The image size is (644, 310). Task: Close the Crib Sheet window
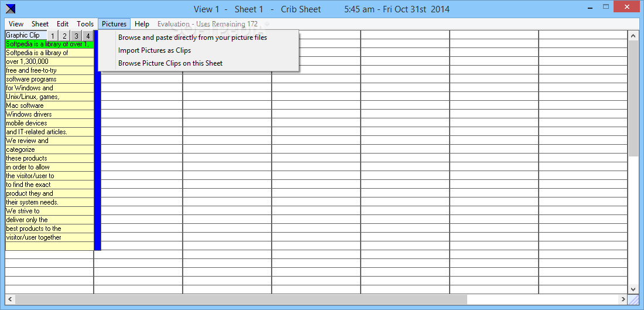(x=627, y=7)
